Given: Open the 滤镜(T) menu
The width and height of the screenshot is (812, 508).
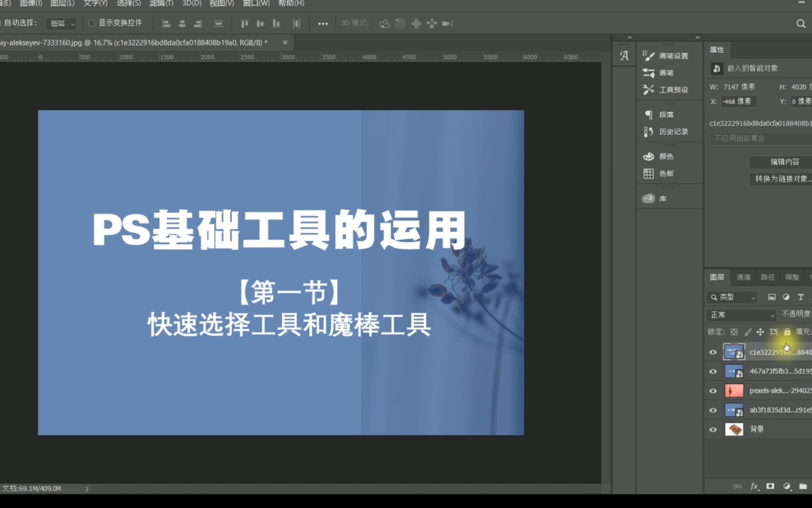Looking at the screenshot, I should (161, 3).
